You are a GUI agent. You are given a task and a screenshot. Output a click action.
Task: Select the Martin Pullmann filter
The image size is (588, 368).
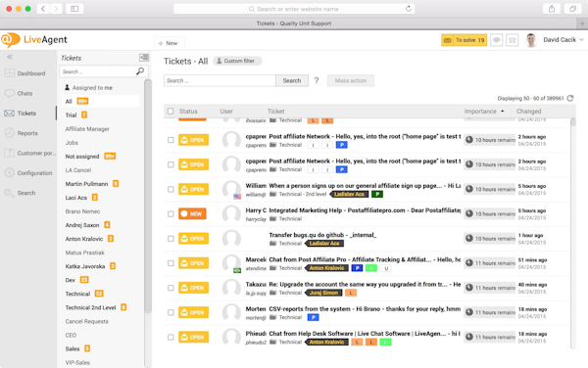[x=92, y=184]
